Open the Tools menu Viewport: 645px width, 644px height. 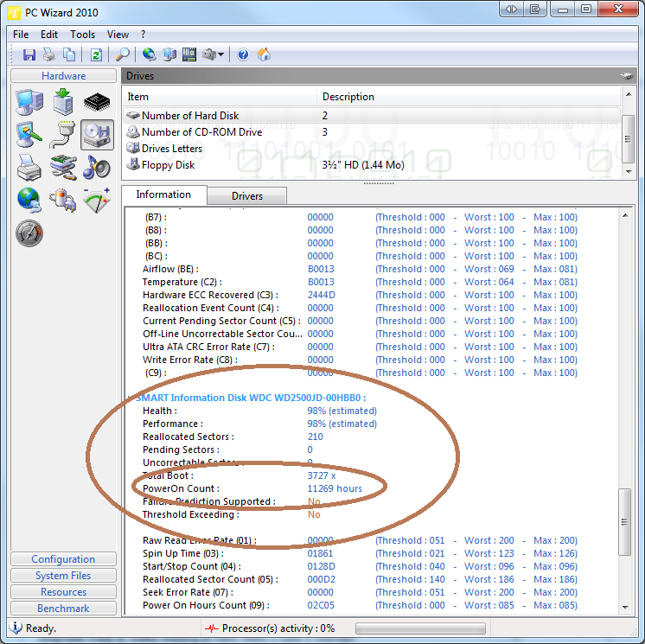tap(82, 35)
